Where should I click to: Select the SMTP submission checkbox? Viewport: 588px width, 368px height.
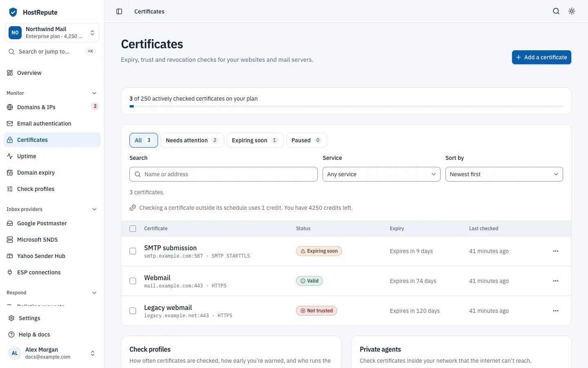coord(133,251)
